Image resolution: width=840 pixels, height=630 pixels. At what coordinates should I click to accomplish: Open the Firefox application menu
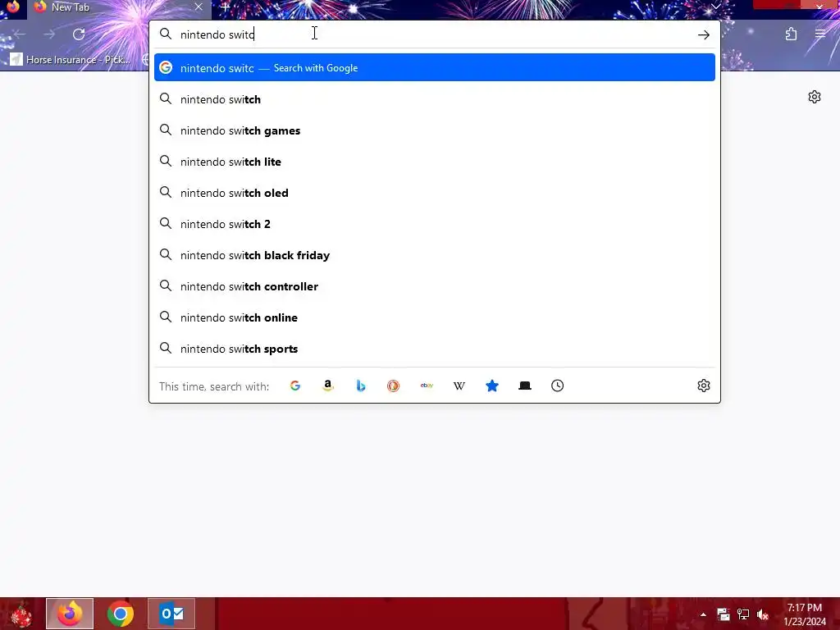[x=820, y=34]
